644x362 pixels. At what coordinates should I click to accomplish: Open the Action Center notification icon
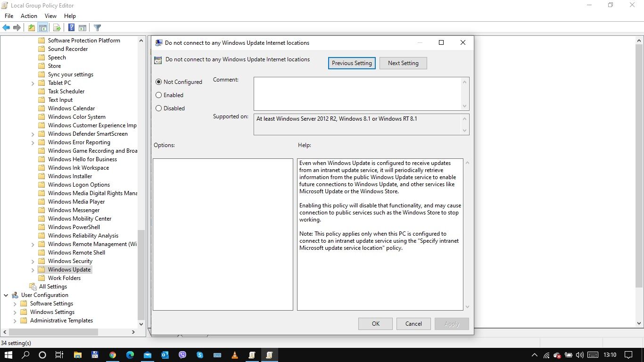(x=628, y=355)
